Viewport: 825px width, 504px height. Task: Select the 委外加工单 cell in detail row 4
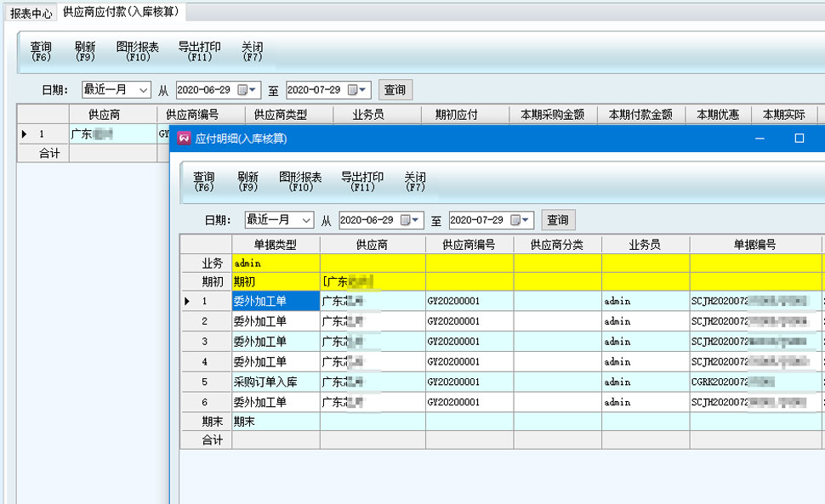tap(276, 361)
